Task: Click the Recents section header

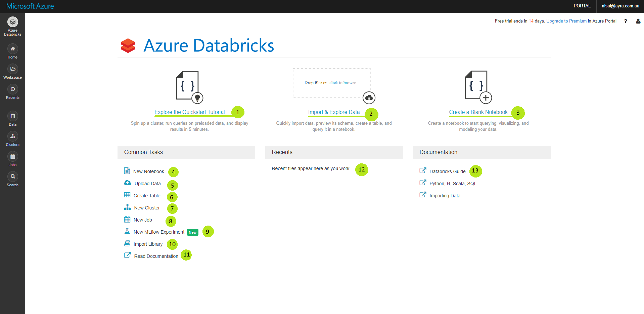Action: click(x=334, y=152)
